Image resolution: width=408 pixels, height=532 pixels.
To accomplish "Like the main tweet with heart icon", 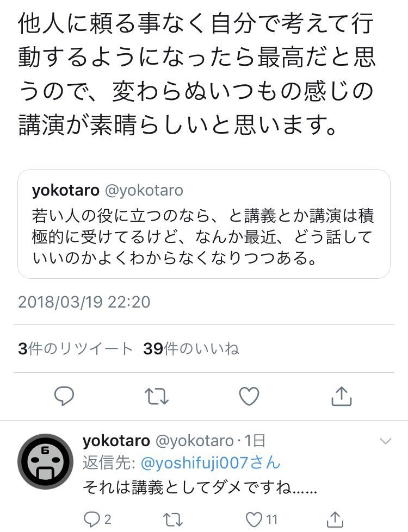I will 249,397.
